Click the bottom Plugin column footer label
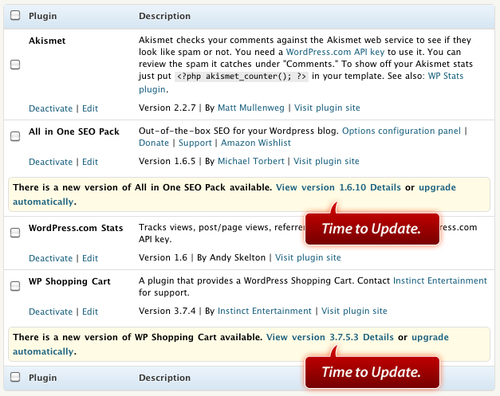Viewport: 500px width, 396px height. pyautogui.click(x=43, y=378)
